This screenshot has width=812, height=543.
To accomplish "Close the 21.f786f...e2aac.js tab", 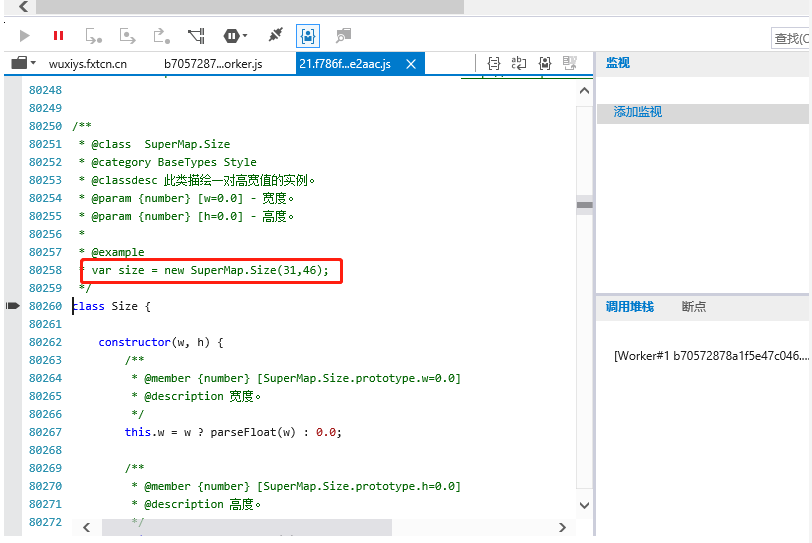I will pyautogui.click(x=411, y=64).
